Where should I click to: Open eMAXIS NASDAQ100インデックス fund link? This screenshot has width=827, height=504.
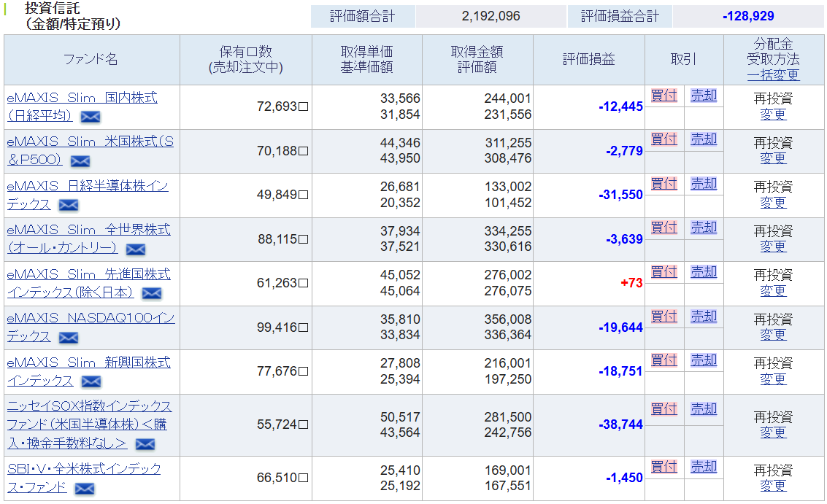pos(91,327)
